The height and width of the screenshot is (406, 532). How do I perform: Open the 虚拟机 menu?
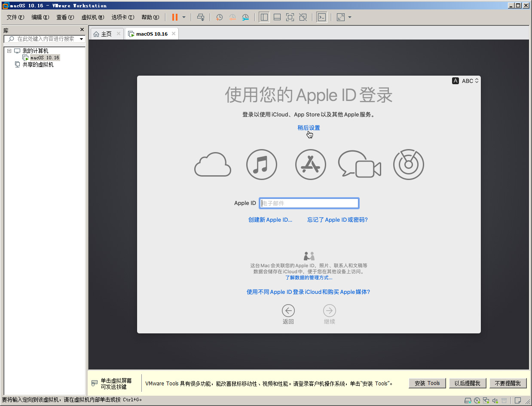[x=93, y=17]
